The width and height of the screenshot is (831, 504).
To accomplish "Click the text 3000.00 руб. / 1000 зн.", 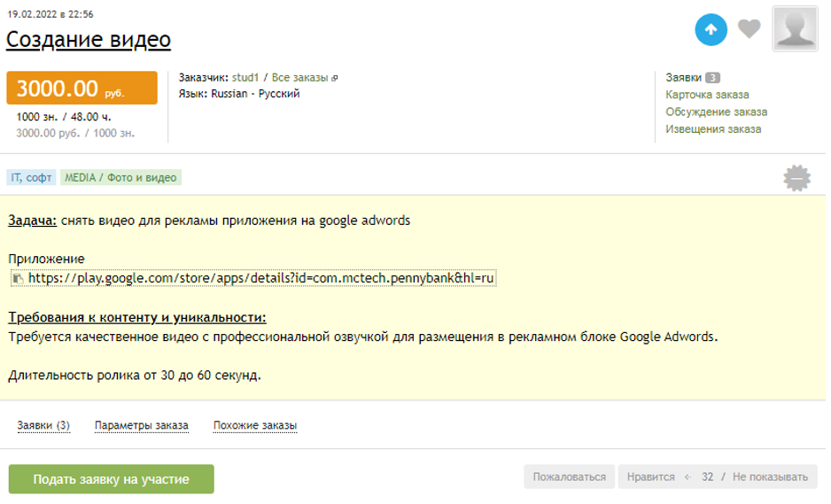I will [75, 133].
